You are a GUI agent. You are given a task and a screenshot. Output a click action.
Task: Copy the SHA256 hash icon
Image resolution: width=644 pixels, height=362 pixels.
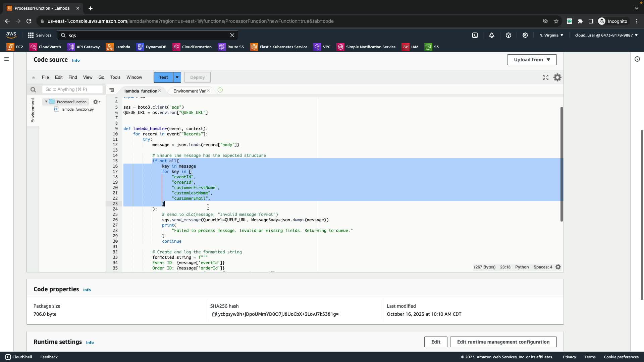pos(214,314)
